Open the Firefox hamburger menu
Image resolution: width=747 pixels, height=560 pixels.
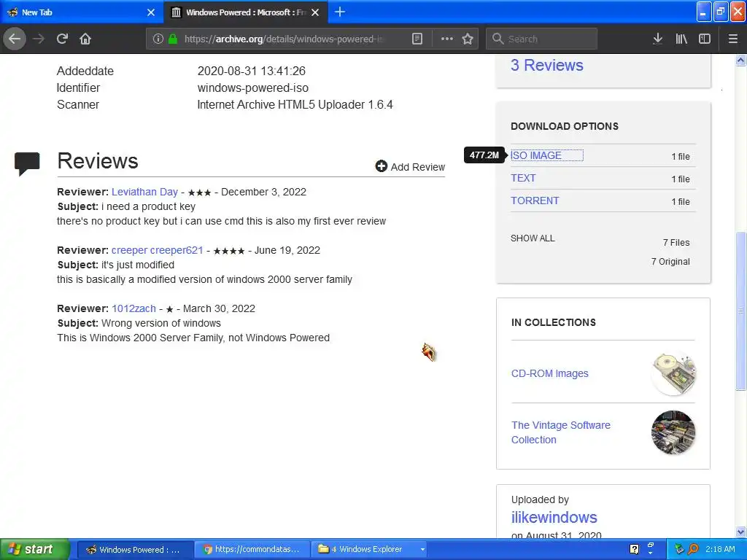pos(732,39)
